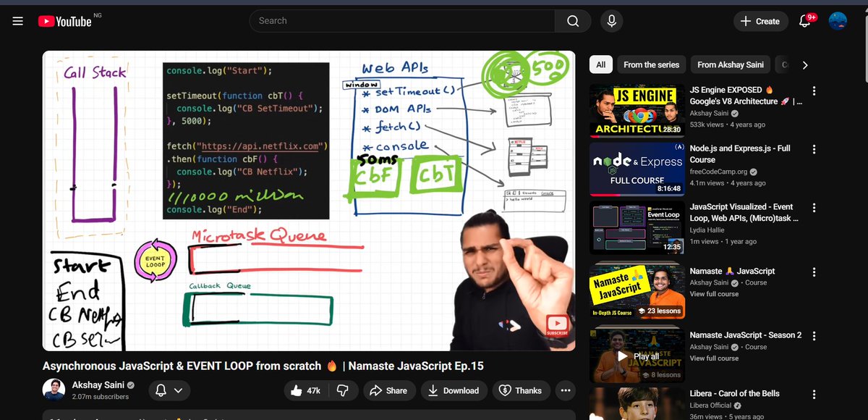This screenshot has height=420, width=868.
Task: Search using the magnifying glass icon
Action: 572,20
